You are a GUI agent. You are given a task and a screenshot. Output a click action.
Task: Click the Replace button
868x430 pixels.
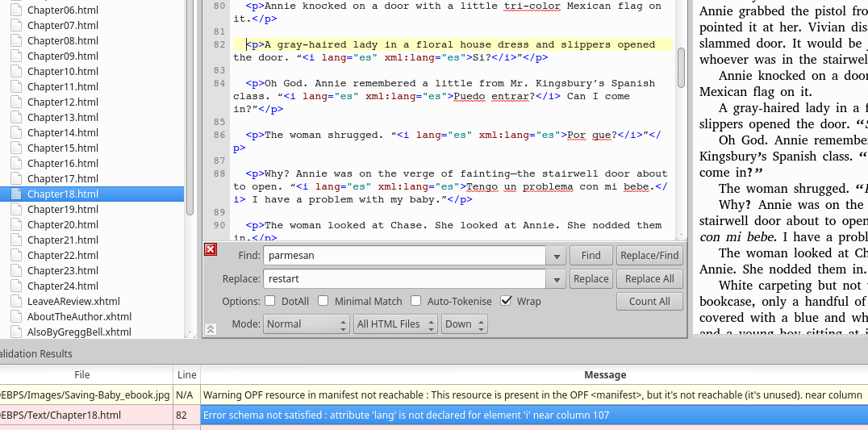[590, 279]
